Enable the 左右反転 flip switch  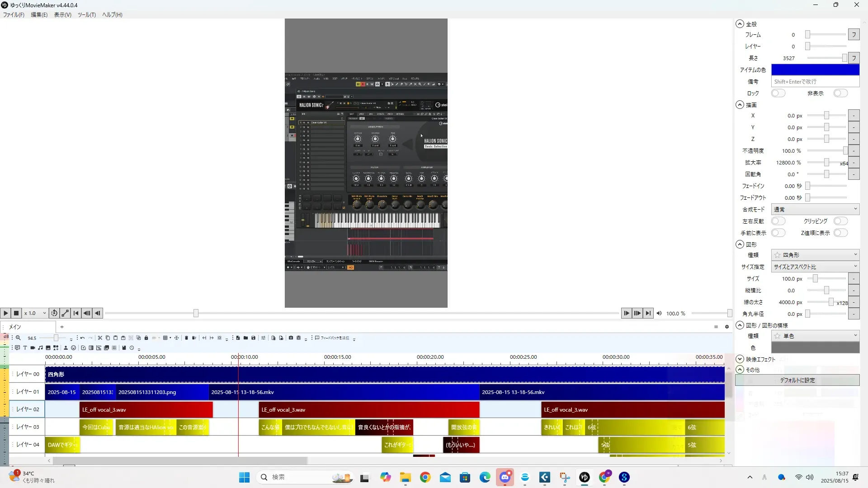click(778, 221)
